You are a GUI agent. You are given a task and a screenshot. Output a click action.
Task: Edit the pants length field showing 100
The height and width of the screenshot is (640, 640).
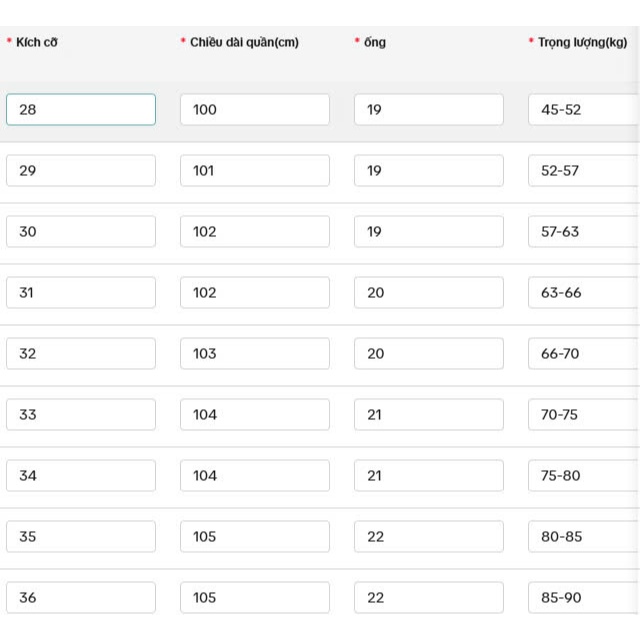(x=254, y=109)
